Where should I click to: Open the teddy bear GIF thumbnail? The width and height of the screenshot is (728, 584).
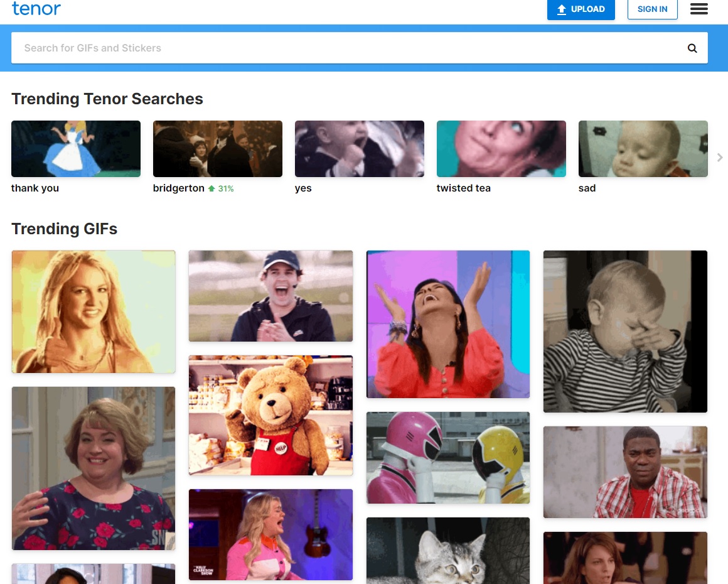[270, 415]
